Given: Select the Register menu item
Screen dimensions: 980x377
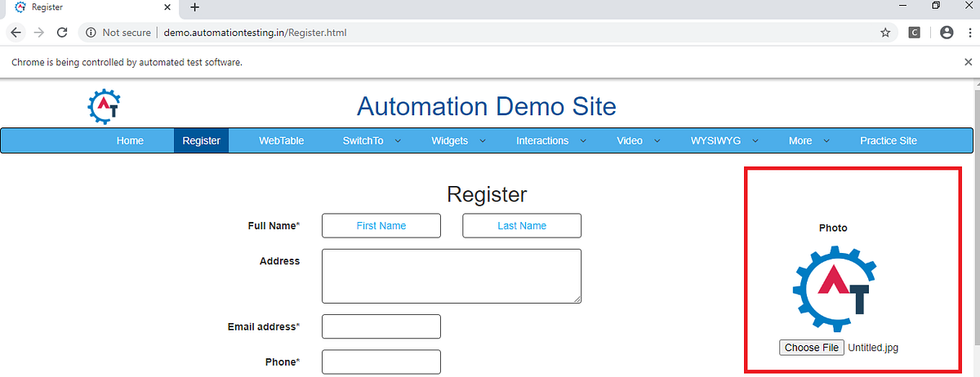Looking at the screenshot, I should (201, 140).
